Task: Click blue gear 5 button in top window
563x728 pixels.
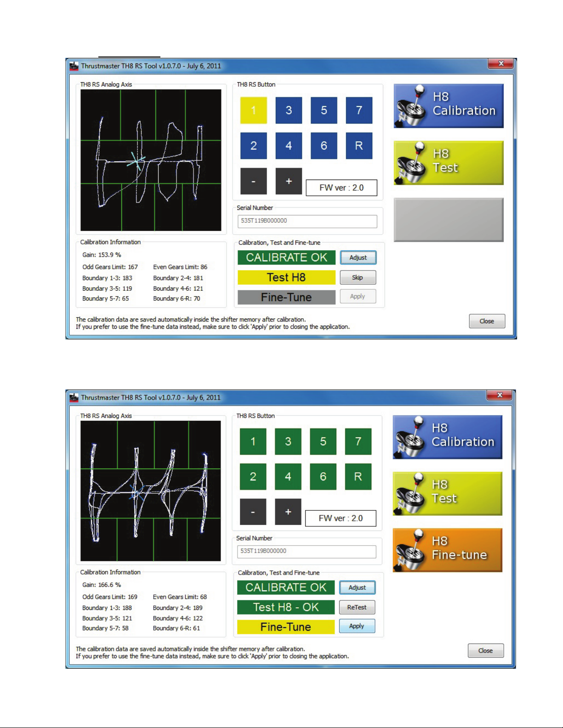Action: 324,110
